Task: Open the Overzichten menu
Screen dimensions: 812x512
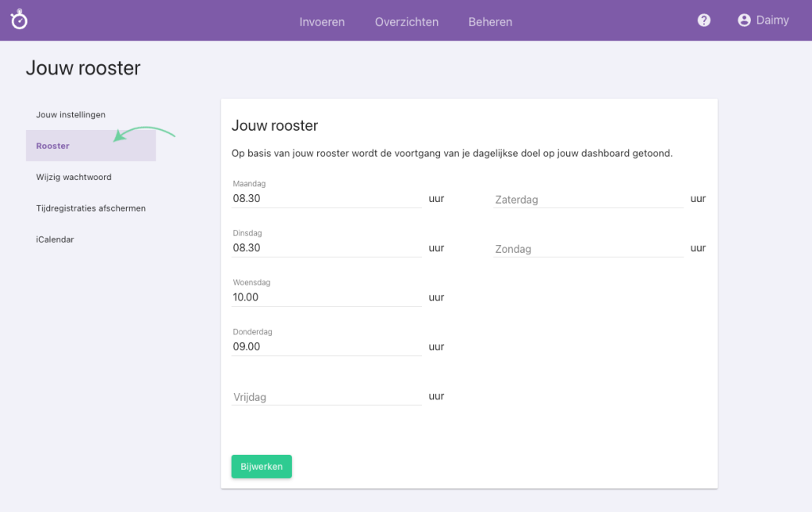Action: (x=406, y=22)
